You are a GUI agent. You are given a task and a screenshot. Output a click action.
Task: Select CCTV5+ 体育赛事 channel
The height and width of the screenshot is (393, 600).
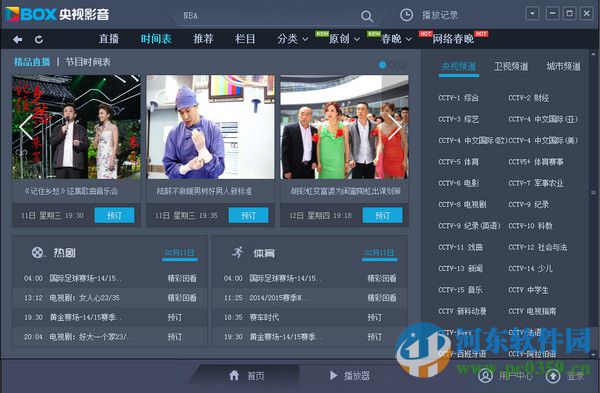coord(536,162)
